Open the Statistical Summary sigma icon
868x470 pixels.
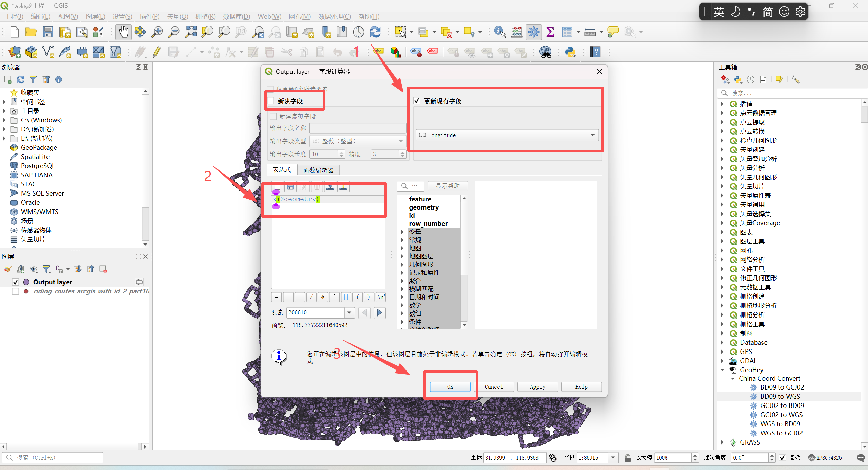click(x=550, y=32)
